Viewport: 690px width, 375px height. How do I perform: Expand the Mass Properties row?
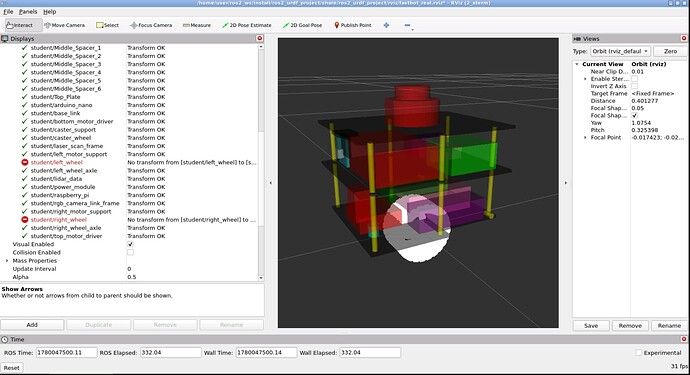(7, 261)
